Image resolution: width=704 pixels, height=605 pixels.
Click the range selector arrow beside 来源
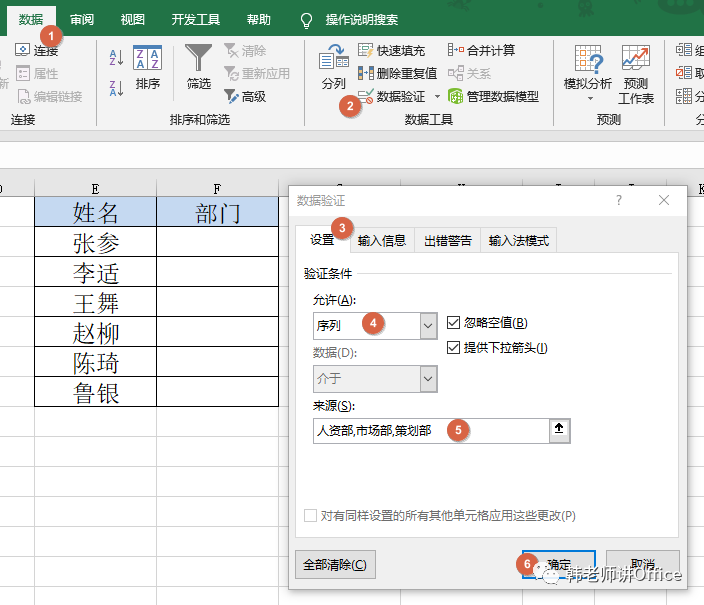point(558,431)
